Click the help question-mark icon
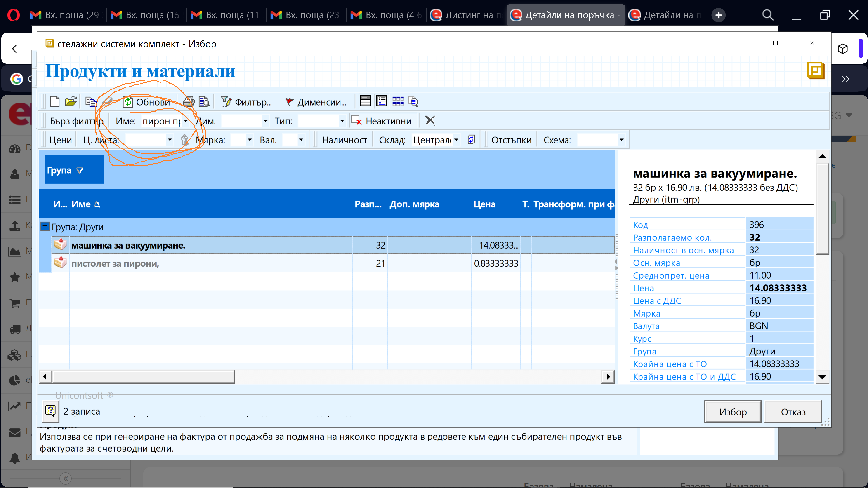Viewport: 868px width, 488px height. click(x=50, y=411)
